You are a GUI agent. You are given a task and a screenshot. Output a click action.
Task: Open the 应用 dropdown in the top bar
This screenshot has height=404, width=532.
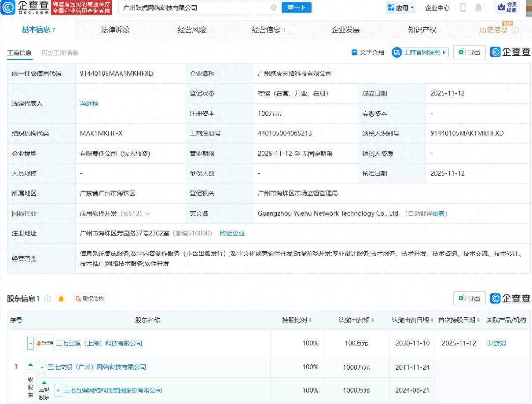400,7
